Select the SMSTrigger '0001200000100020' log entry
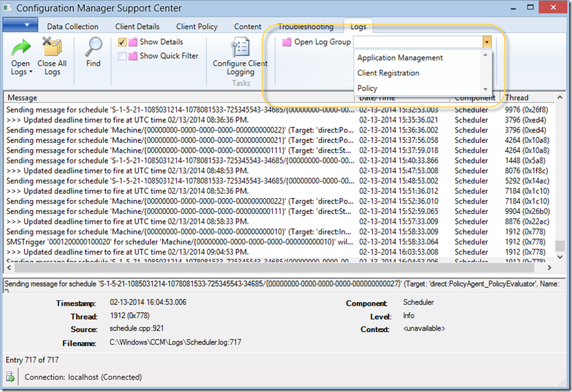 tap(279, 242)
